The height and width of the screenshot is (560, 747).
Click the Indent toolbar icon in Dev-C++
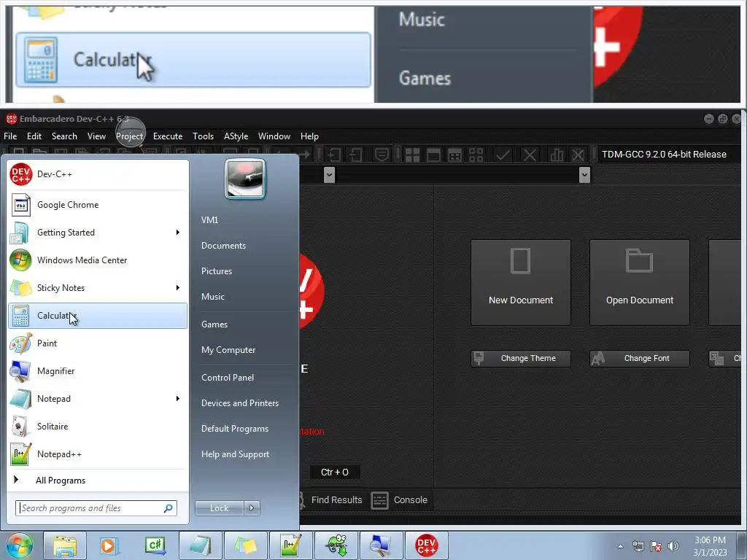[x=334, y=155]
